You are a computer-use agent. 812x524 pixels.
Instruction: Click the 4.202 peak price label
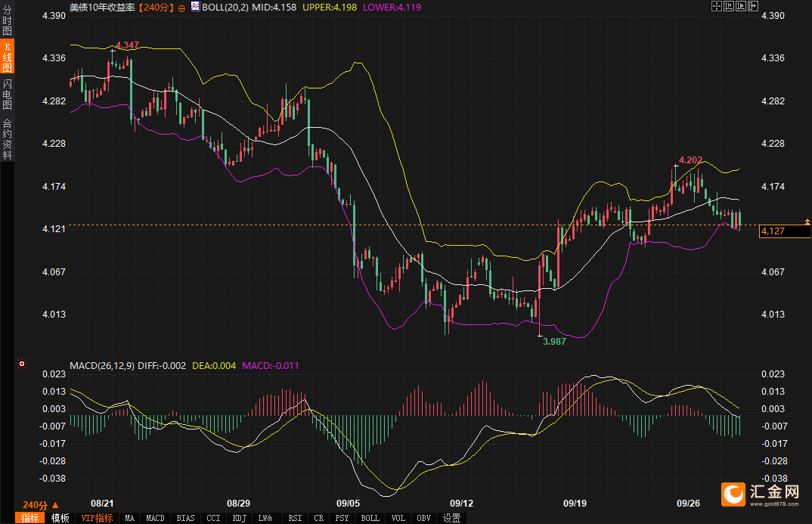click(x=691, y=160)
